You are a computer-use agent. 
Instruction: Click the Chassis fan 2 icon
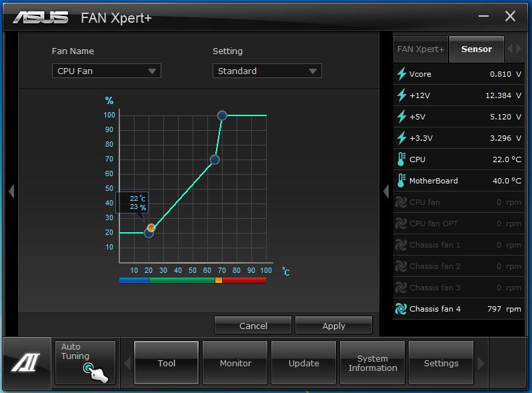401,266
